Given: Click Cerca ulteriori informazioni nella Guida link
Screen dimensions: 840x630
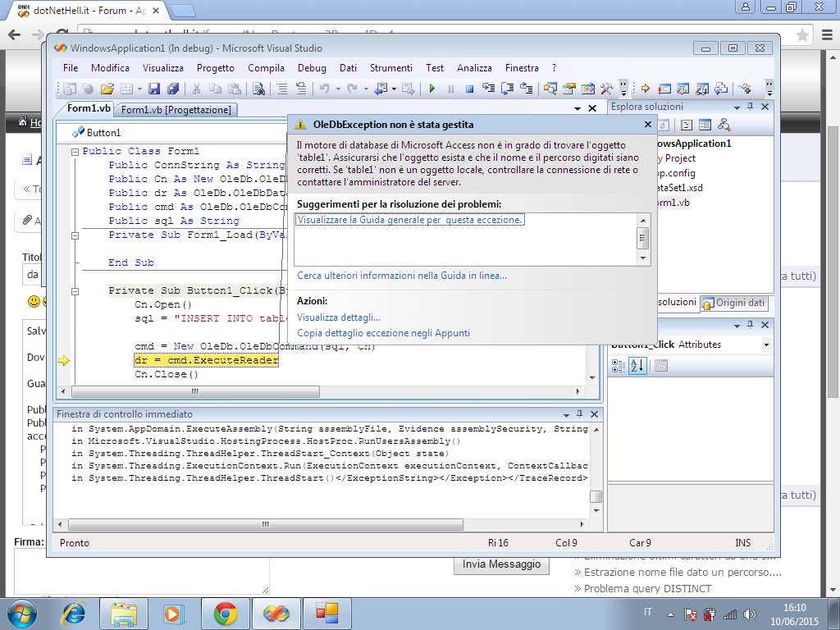Looking at the screenshot, I should [x=402, y=276].
